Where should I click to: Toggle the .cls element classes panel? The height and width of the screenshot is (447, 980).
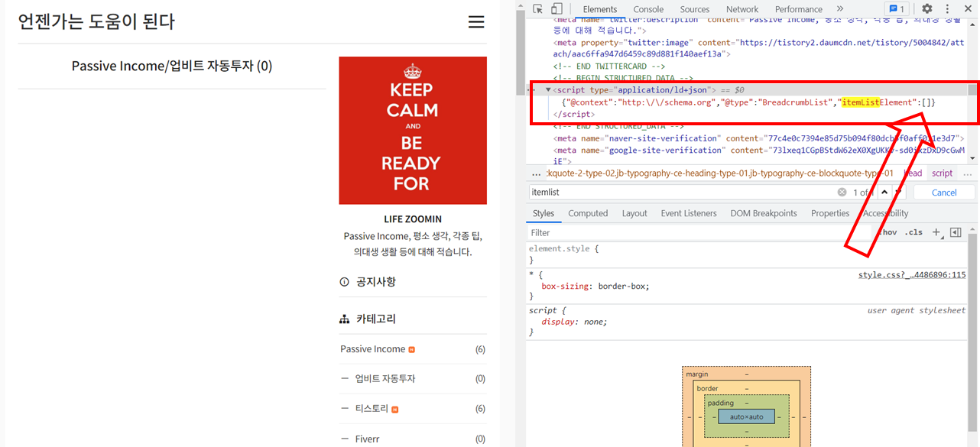[x=913, y=232]
